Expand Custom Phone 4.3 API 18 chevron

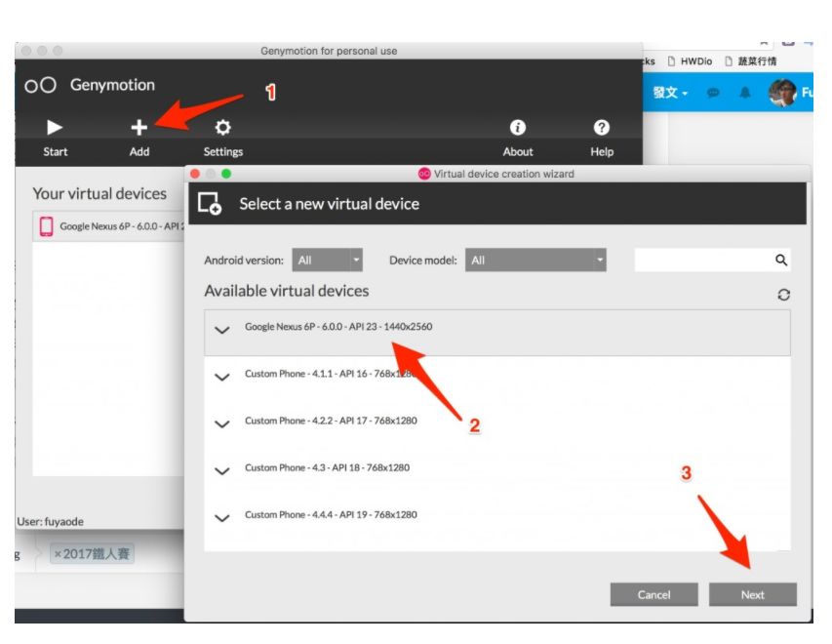pos(221,471)
